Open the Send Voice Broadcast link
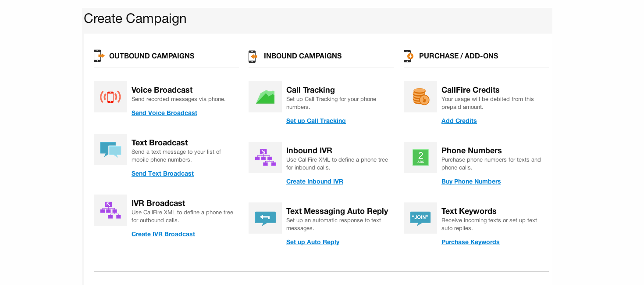 [x=164, y=113]
